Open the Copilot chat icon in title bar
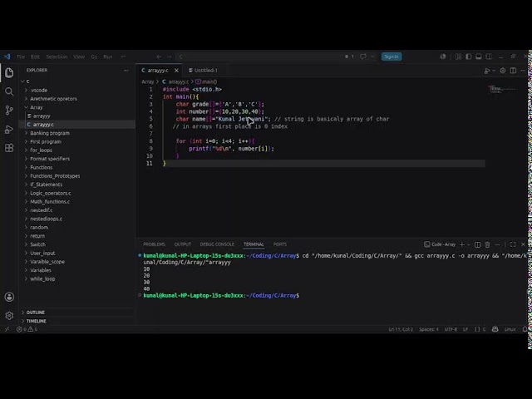Image resolution: width=532 pixels, height=399 pixels. [x=363, y=57]
